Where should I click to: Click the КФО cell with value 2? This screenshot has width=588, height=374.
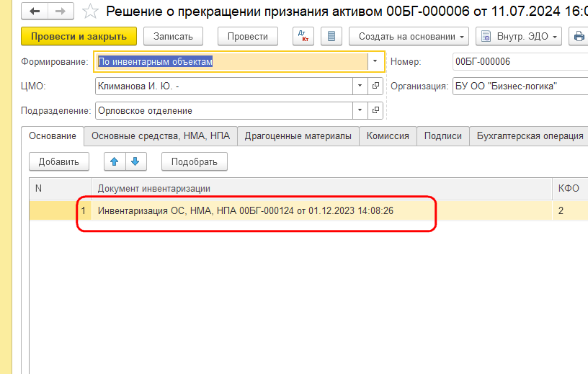570,210
